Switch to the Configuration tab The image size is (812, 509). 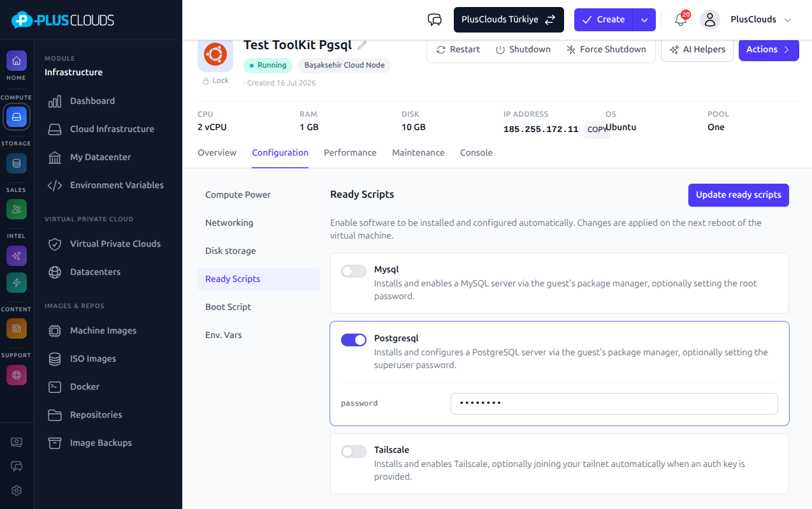[x=280, y=152]
